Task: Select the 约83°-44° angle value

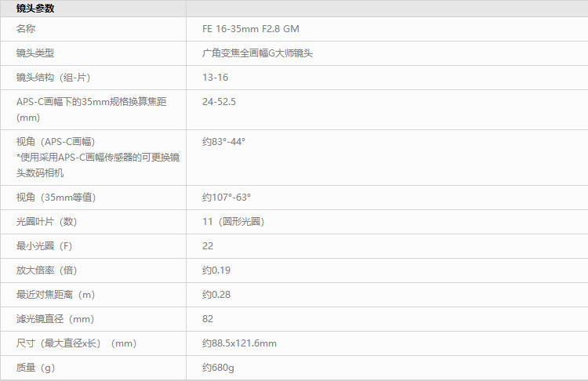Action: pos(223,142)
